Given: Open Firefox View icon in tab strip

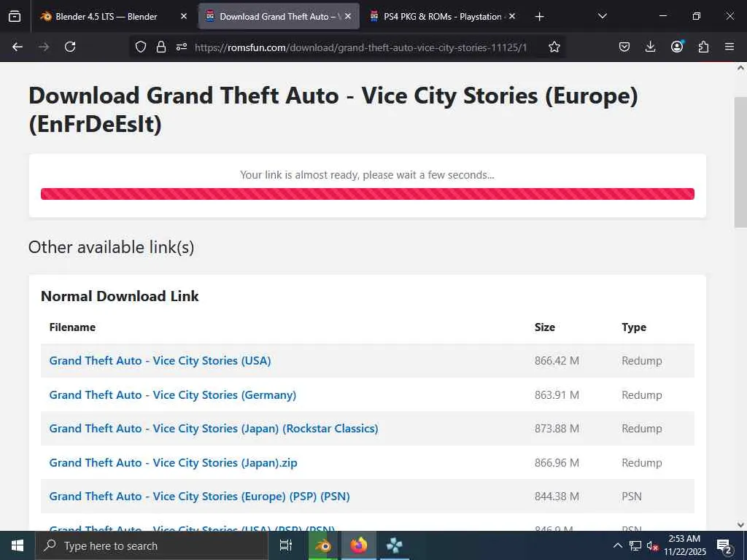Looking at the screenshot, I should coord(15,16).
